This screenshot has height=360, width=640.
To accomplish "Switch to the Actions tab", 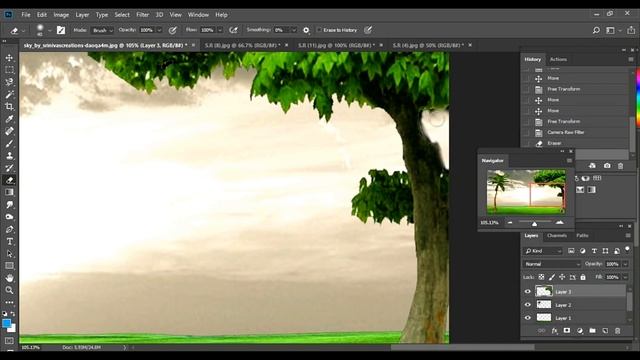I will (558, 59).
